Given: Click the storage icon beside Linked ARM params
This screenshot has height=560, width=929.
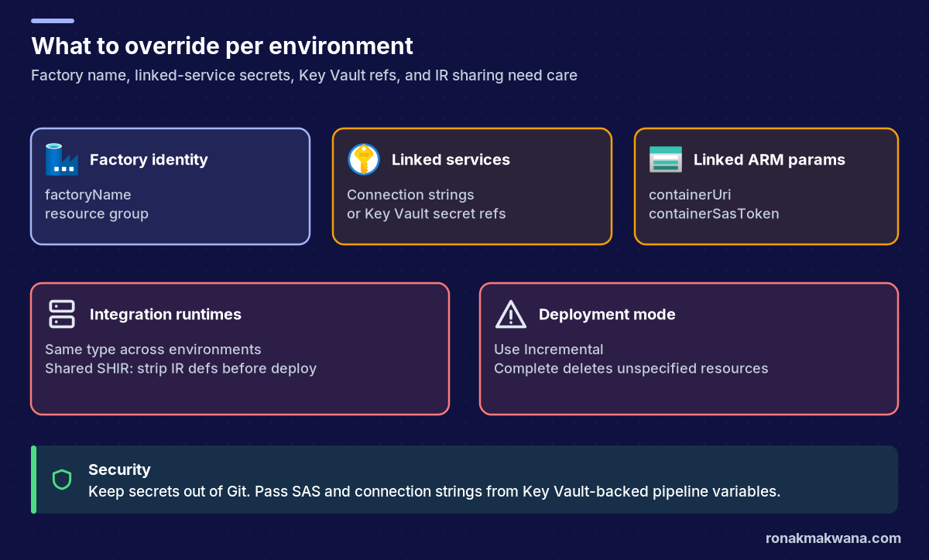Looking at the screenshot, I should [665, 159].
